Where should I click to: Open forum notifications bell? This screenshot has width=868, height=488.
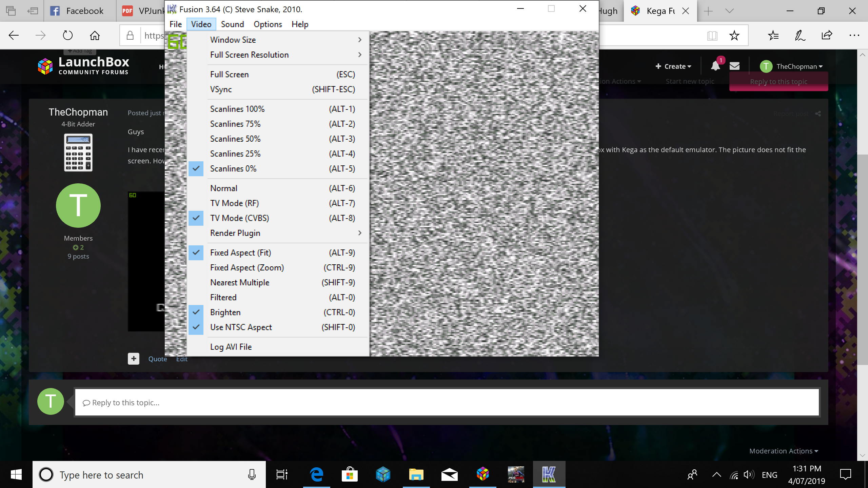(x=715, y=66)
